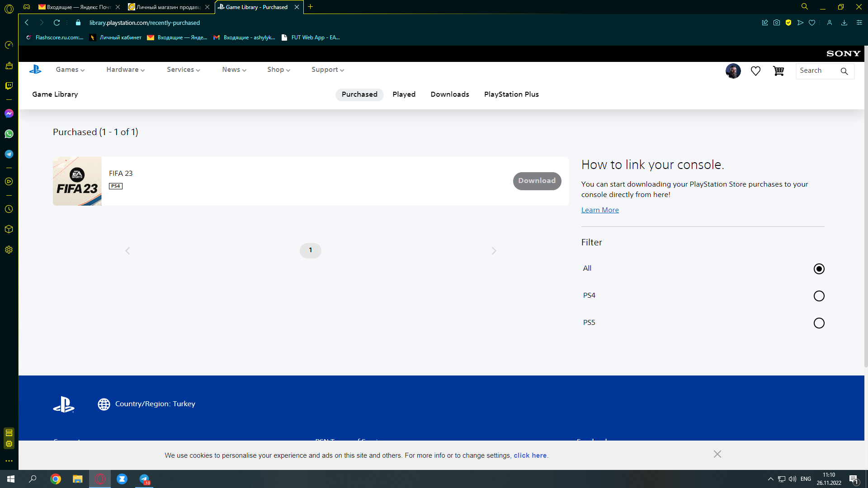This screenshot has height=488, width=868.
Task: Show hidden system tray icons
Action: click(x=770, y=479)
